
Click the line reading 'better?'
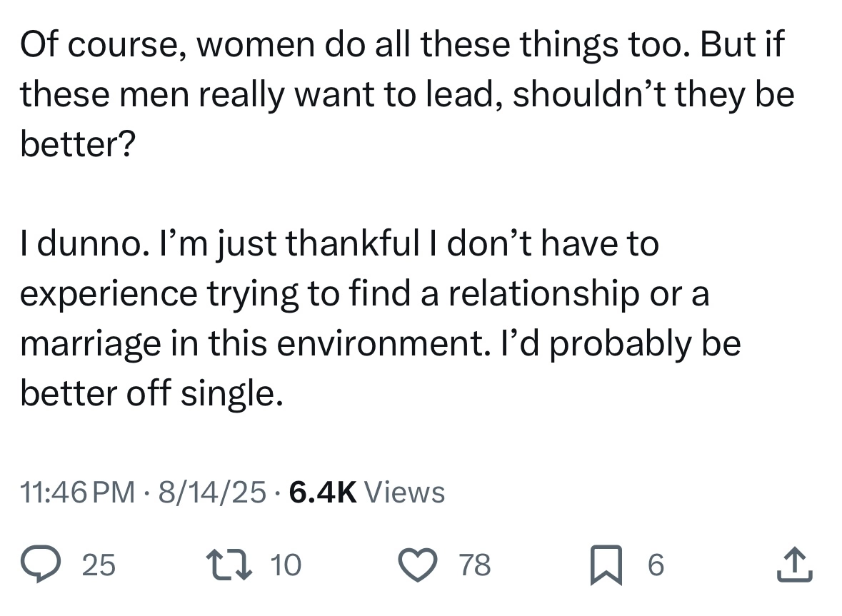point(78,144)
